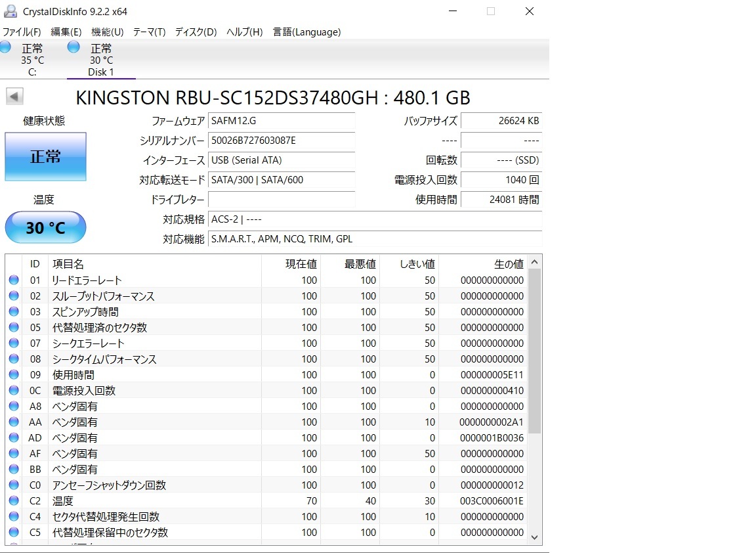This screenshot has height=553, width=756.
Task: Click the serial number field 50026B727603087E
Action: pyautogui.click(x=282, y=141)
